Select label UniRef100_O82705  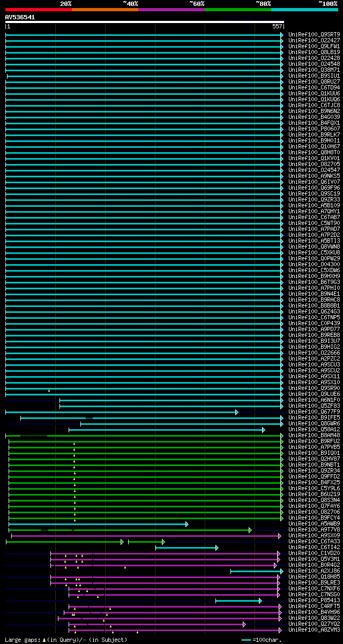point(314,164)
